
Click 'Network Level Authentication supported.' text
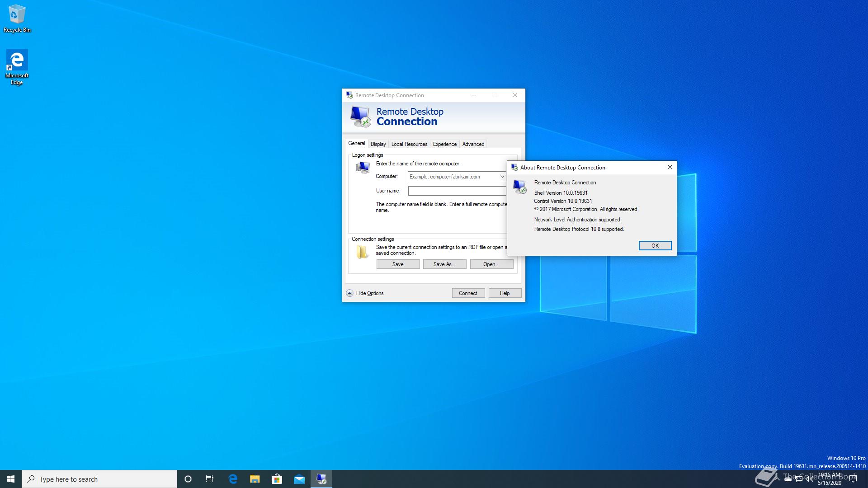pyautogui.click(x=578, y=220)
